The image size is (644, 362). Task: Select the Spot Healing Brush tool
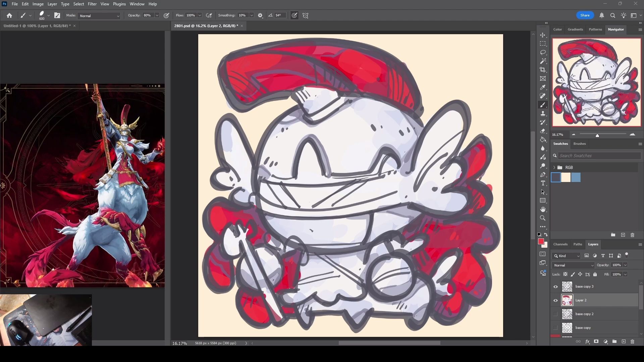[543, 96]
